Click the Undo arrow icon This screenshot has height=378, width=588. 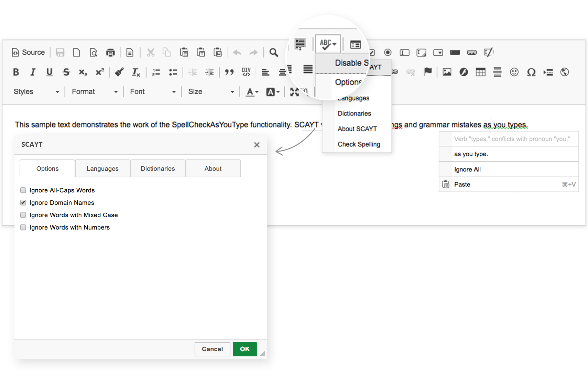[237, 52]
